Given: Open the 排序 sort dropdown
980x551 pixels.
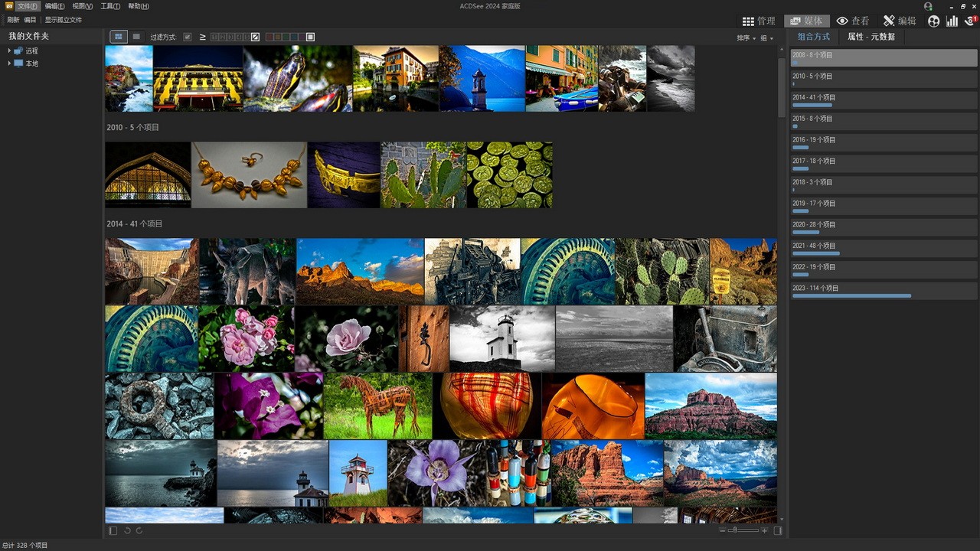Looking at the screenshot, I should pos(746,38).
